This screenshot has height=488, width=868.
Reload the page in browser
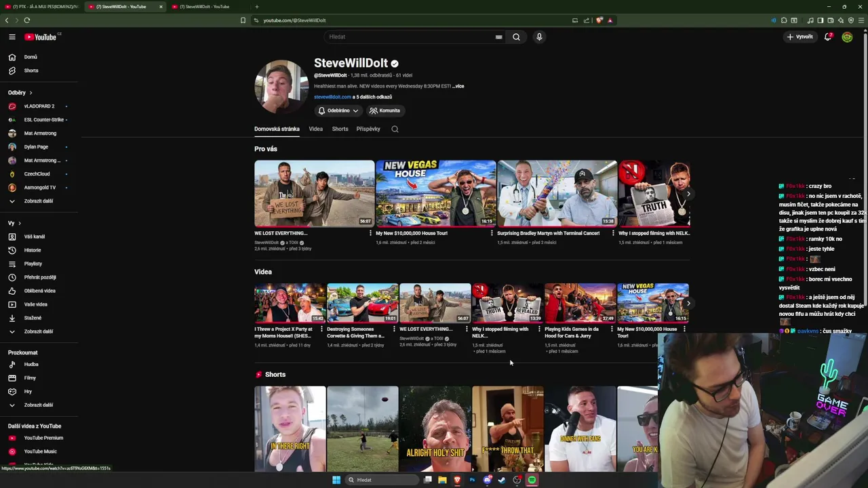coord(26,20)
